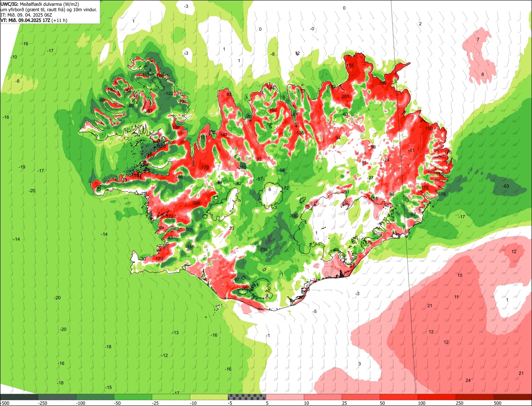The image size is (532, 406).
Task: Click the map value 30 on the southwest peninsula
Action: [143, 259]
